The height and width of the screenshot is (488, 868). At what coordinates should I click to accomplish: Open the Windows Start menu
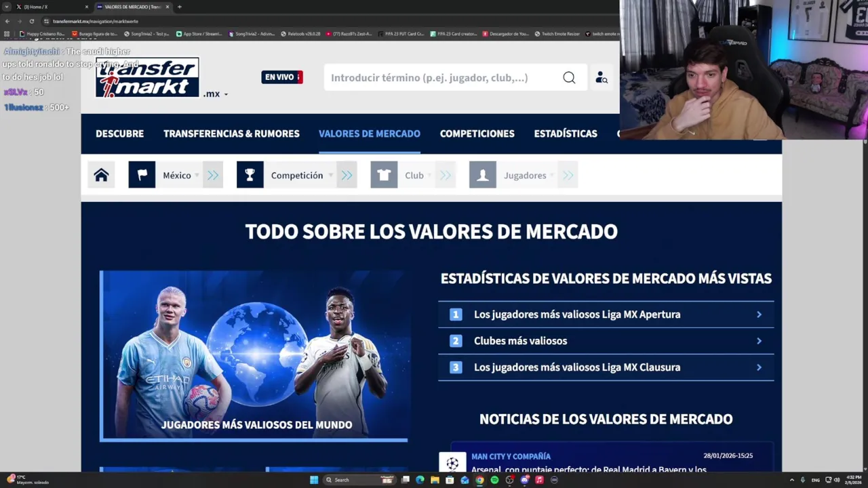314,480
